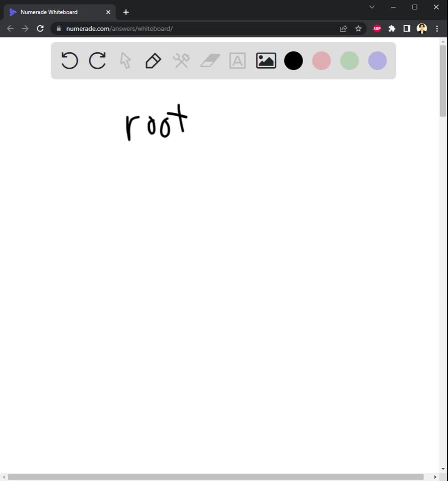448x481 pixels.
Task: Toggle the browser side panel
Action: coord(407,28)
